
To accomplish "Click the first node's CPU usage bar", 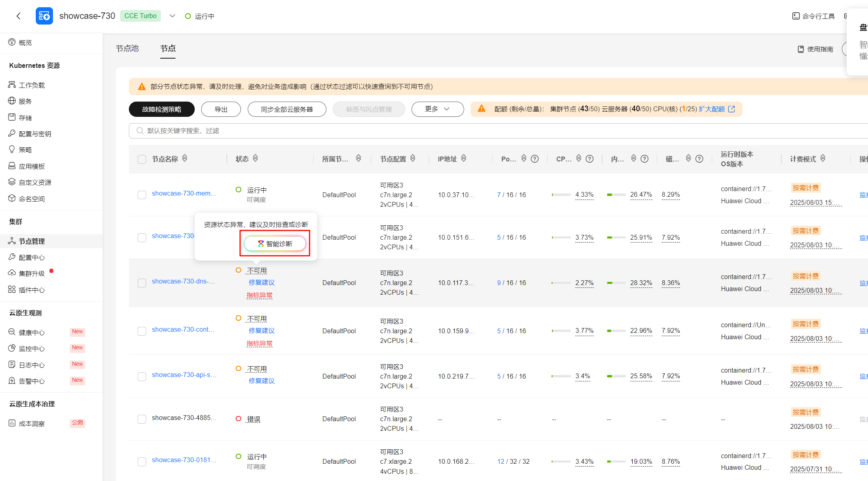I will [x=561, y=195].
